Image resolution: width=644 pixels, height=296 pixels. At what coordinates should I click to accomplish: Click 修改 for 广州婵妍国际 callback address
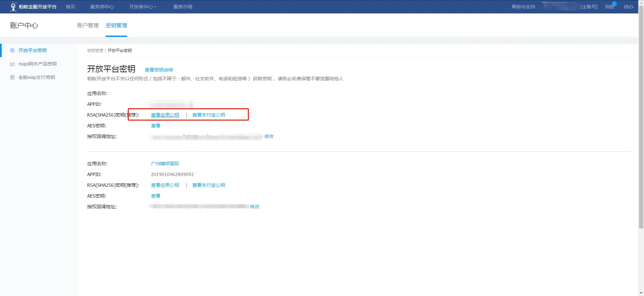(255, 207)
